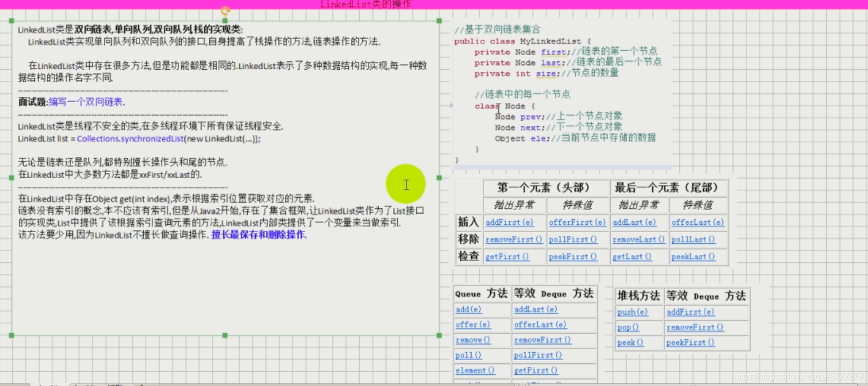Viewport: 868px width, 386px height.
Task: Click the Queue 方法 column header
Action: [x=481, y=293]
